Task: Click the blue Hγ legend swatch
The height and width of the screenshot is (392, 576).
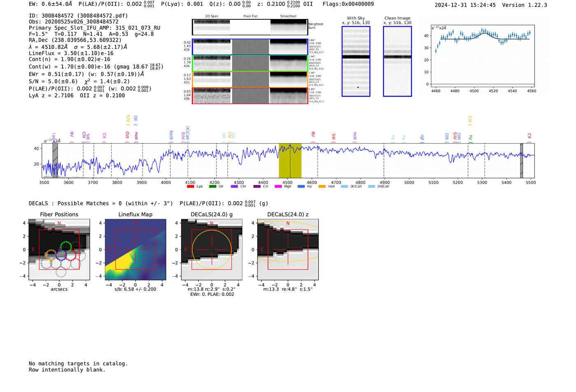Action: click(x=301, y=186)
